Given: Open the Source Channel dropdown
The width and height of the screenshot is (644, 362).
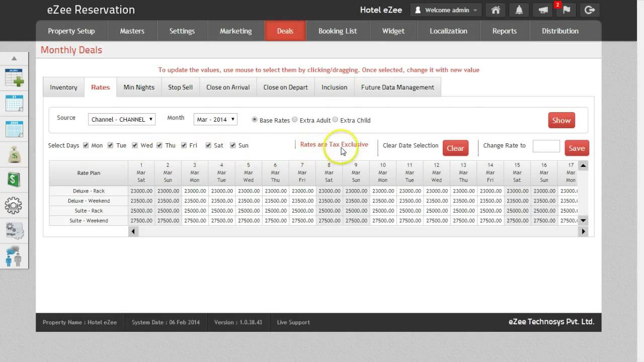Looking at the screenshot, I should point(122,119).
